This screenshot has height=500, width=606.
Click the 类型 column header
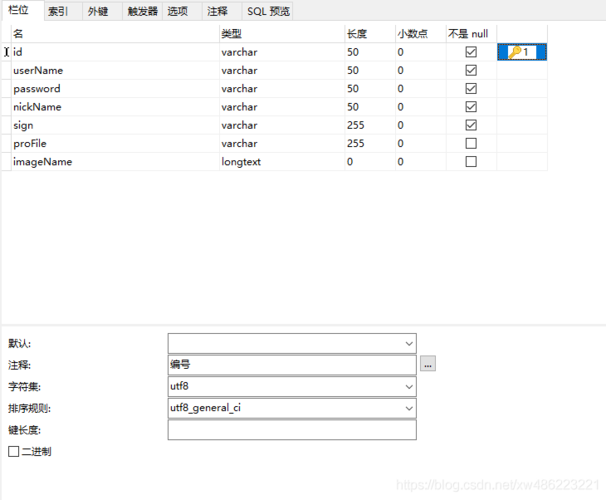tap(282, 34)
